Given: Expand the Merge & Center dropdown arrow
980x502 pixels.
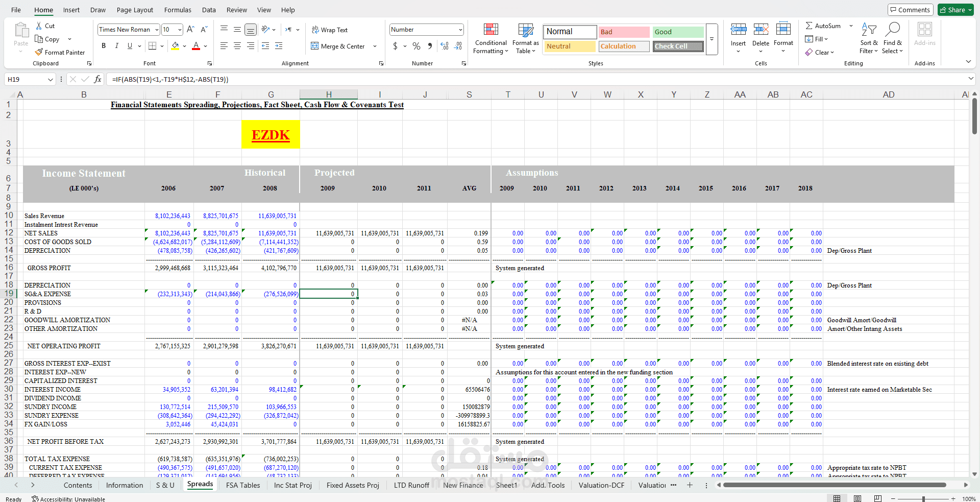Looking at the screenshot, I should [x=375, y=46].
